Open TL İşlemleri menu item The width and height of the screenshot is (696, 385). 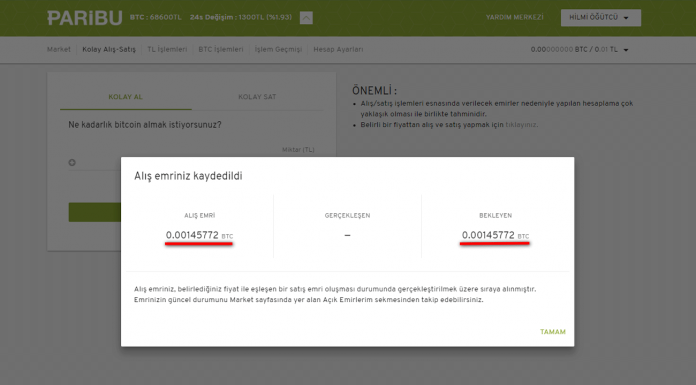167,49
